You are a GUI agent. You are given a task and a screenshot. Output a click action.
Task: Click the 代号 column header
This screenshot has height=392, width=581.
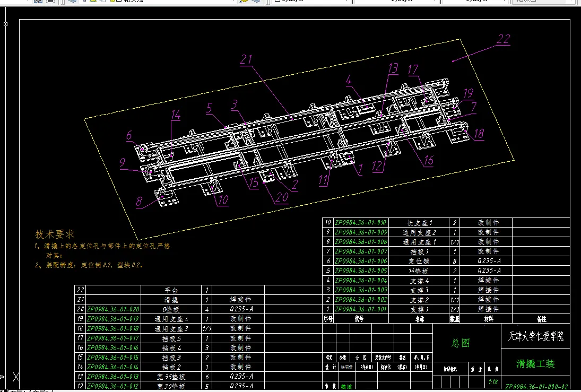[359, 319]
